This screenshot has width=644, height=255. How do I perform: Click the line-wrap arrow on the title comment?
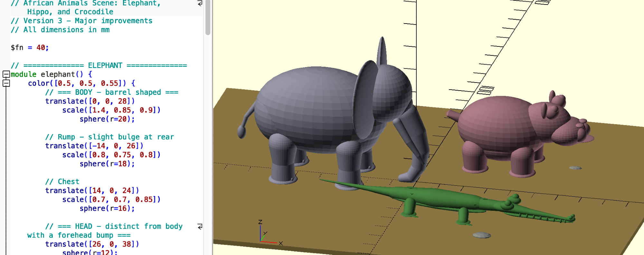point(200,3)
